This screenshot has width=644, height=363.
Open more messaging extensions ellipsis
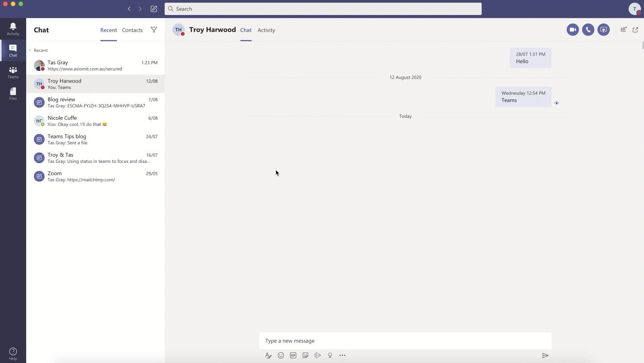coord(342,355)
